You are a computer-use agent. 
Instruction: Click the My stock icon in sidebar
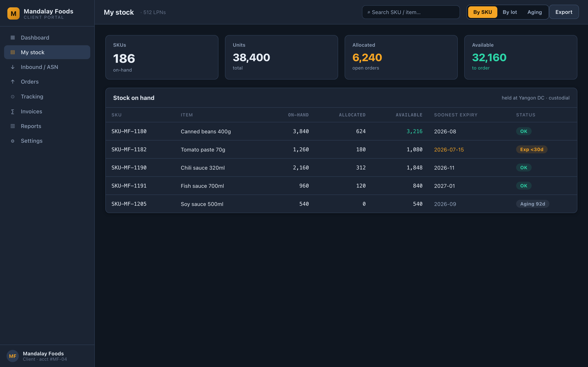coord(13,52)
